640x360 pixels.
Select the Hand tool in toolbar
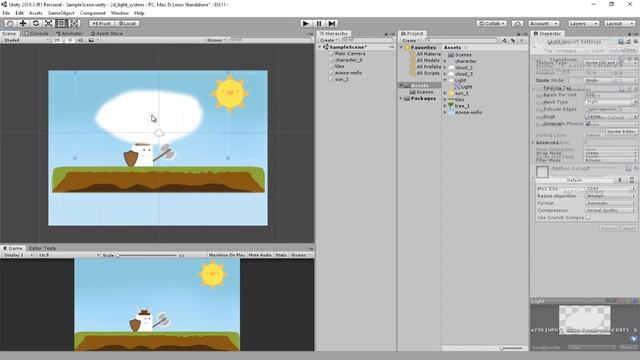[x=10, y=23]
